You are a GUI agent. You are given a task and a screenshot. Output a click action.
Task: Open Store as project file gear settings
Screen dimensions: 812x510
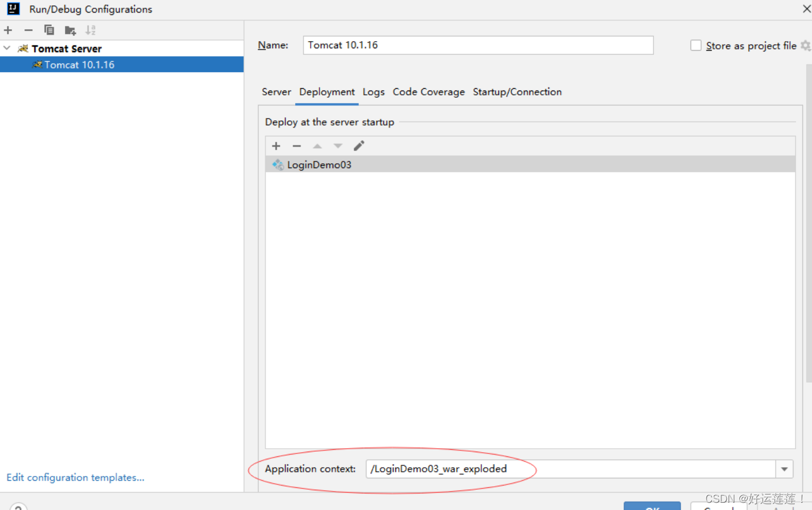[805, 46]
